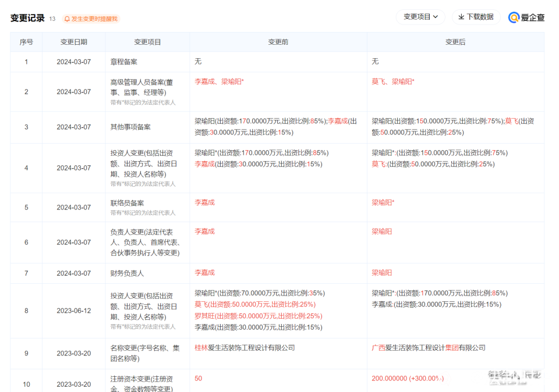Viewport: 559px width, 392px height.
Task: Click the 序号 column header
Action: click(26, 42)
